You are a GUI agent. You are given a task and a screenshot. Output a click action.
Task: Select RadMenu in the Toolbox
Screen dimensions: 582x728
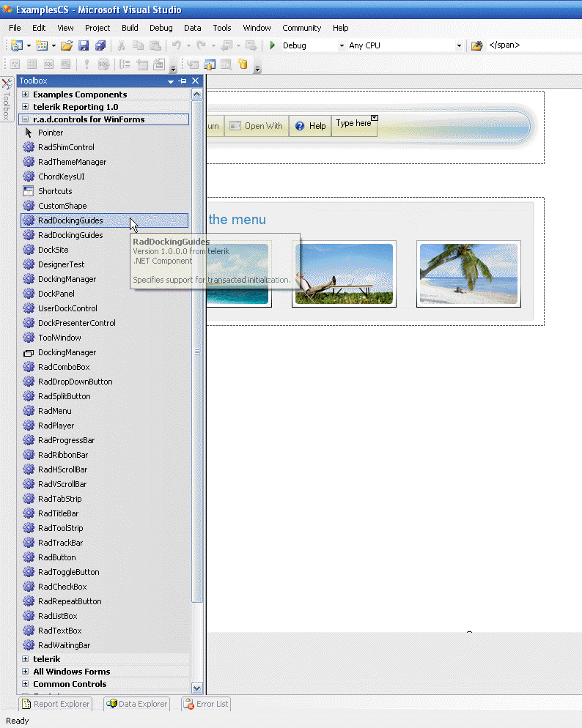tap(104, 411)
